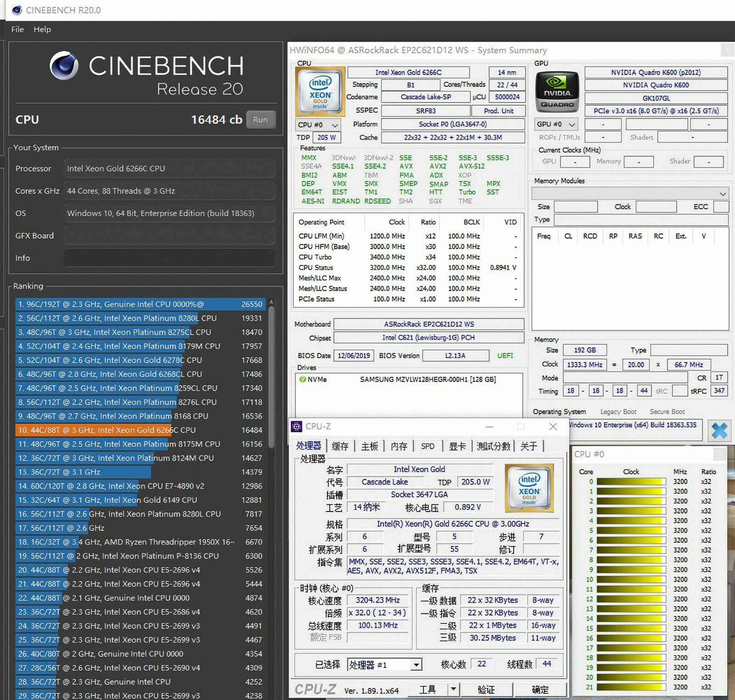Viewport: 735px width, 700px height.
Task: Click the Intel Xeon Gold badge in HWiNFO
Action: pos(320,91)
